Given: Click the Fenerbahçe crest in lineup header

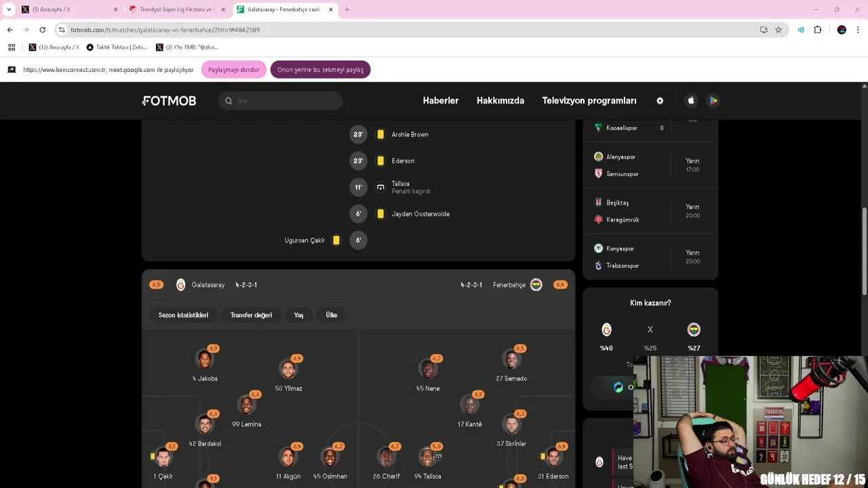Looking at the screenshot, I should 536,285.
